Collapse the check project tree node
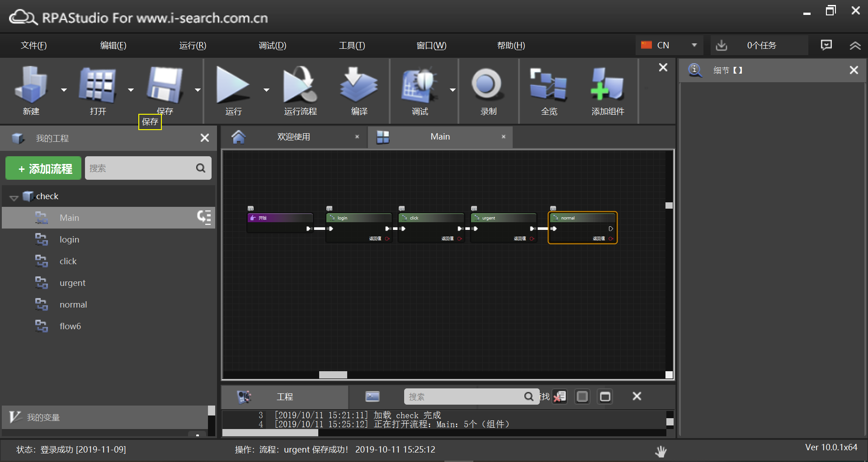The image size is (868, 462). click(x=14, y=197)
